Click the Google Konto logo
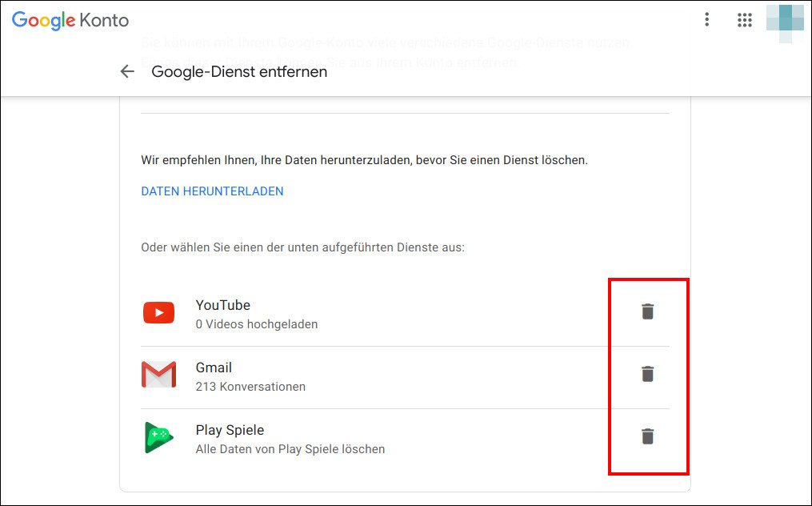The image size is (812, 506). [70, 20]
